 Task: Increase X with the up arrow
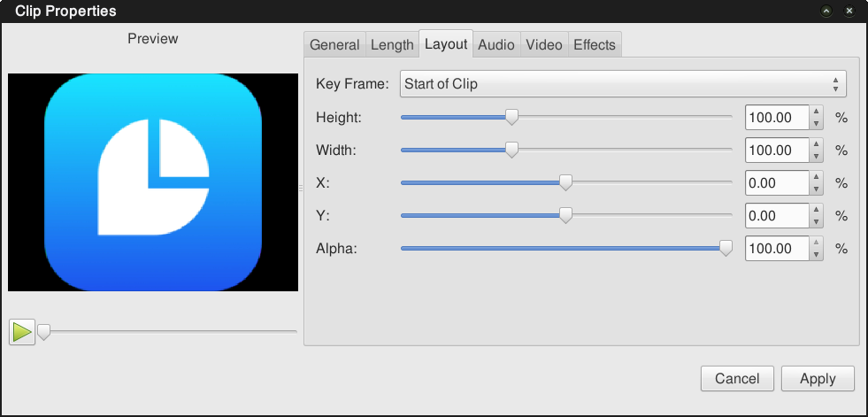(x=816, y=177)
